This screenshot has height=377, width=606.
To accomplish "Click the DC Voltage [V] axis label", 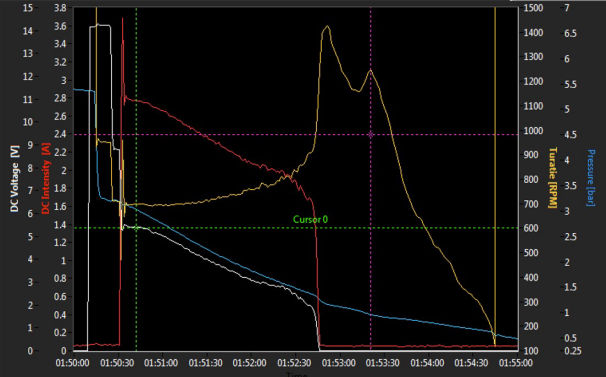I will click(x=14, y=179).
